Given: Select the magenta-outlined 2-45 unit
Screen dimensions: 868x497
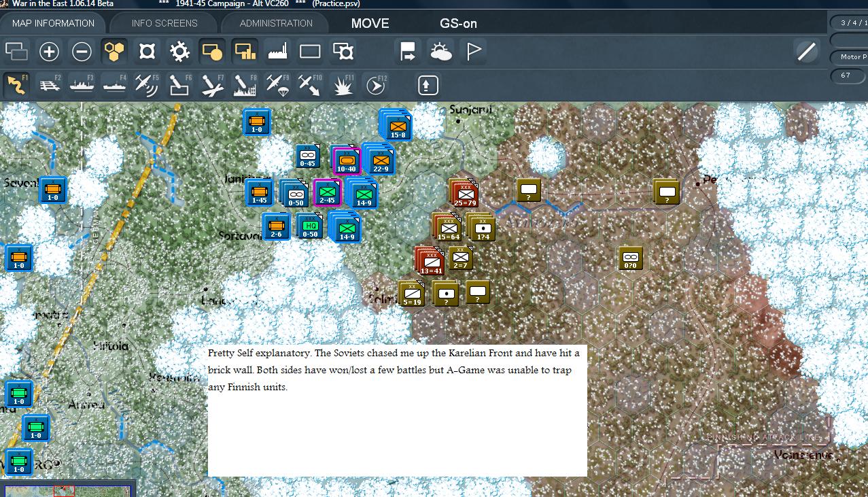Looking at the screenshot, I should point(327,193).
